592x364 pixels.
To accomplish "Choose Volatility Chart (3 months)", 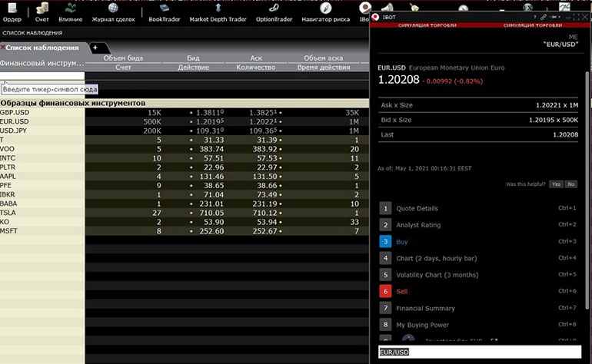I will click(478, 275).
